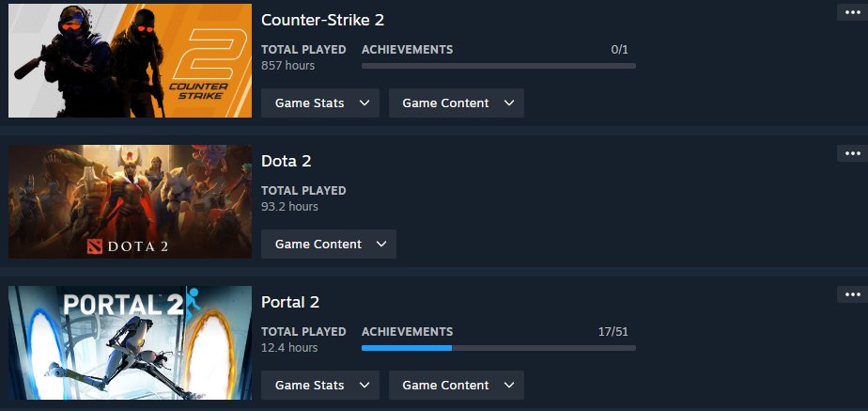The width and height of the screenshot is (868, 411).
Task: Click the Counter-Strike 2 achievements progress bar
Action: [498, 66]
